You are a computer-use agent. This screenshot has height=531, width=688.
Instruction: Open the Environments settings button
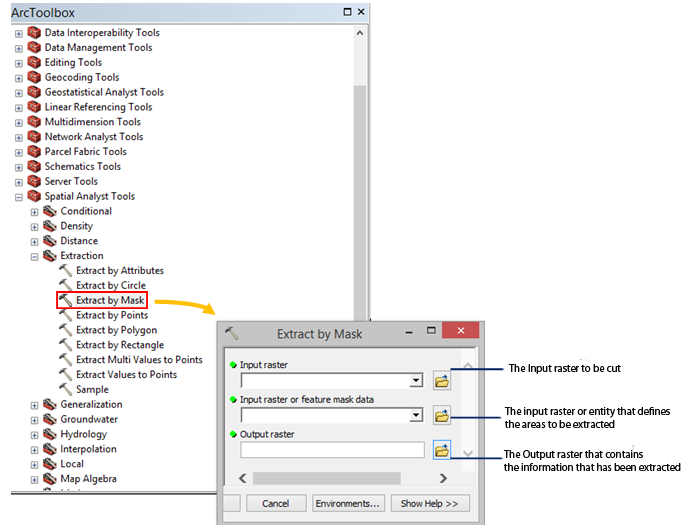coord(347,504)
